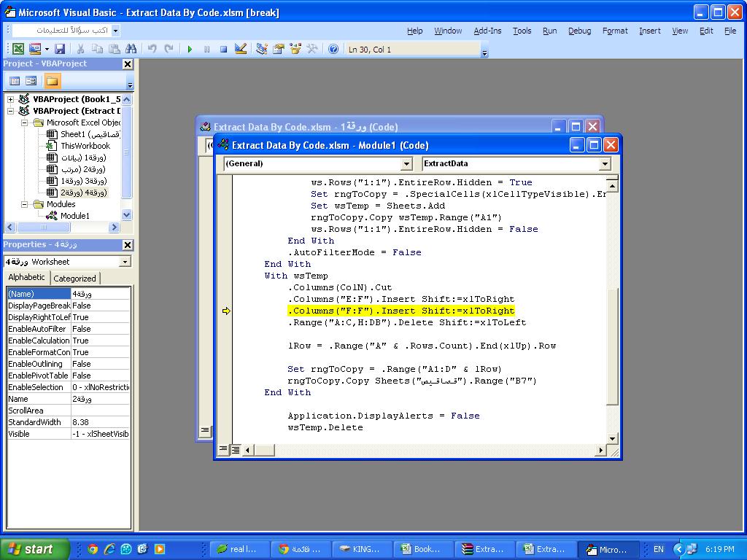
Task: Click the Visible property row
Action: coord(69,434)
